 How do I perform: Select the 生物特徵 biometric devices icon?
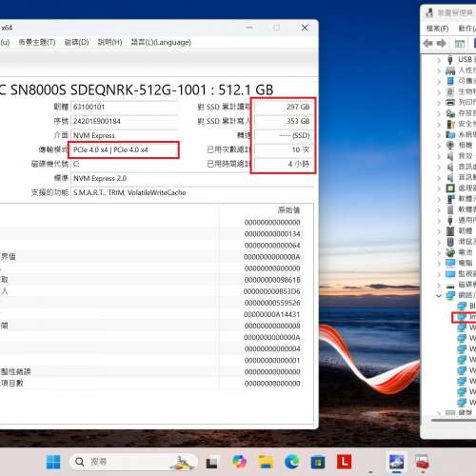click(450, 91)
